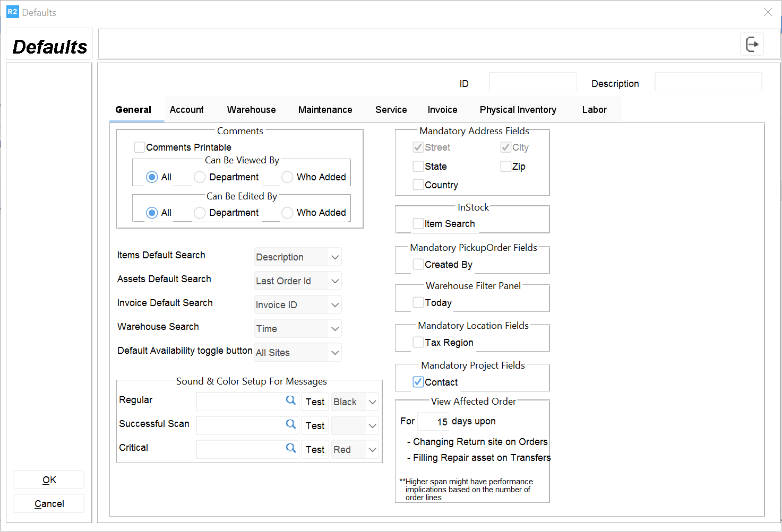782x532 pixels.
Task: Switch to the Warehouse tab
Action: (251, 110)
